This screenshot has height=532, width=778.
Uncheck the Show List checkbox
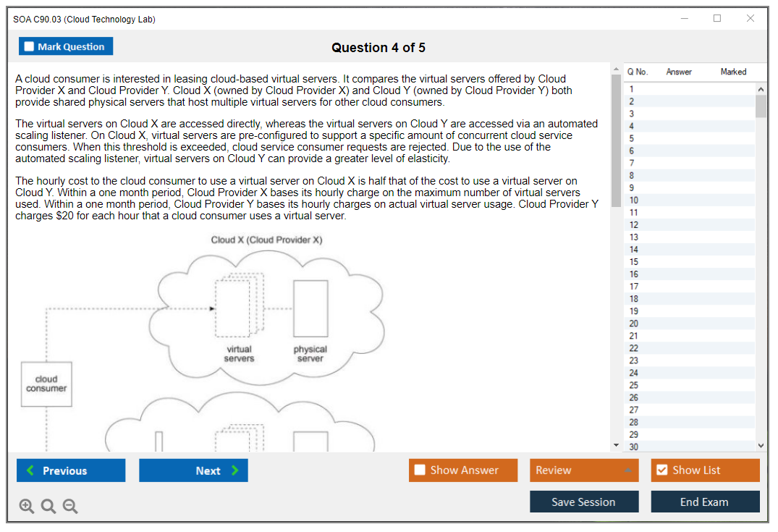(661, 470)
